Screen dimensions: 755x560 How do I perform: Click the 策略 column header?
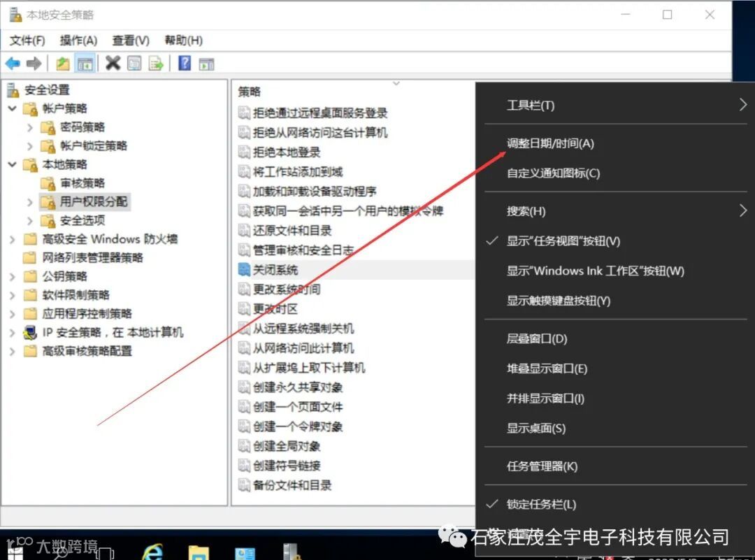[x=250, y=92]
